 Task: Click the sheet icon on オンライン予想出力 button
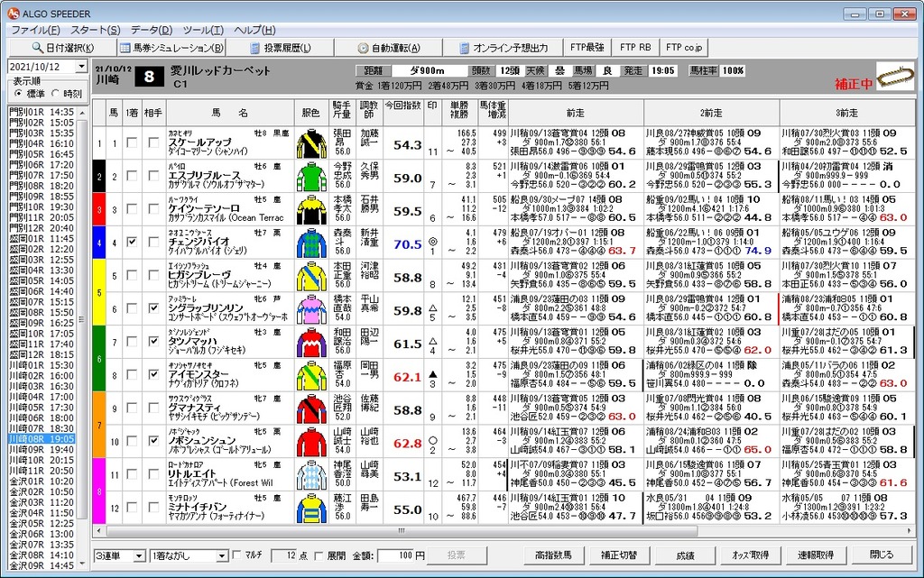(465, 48)
